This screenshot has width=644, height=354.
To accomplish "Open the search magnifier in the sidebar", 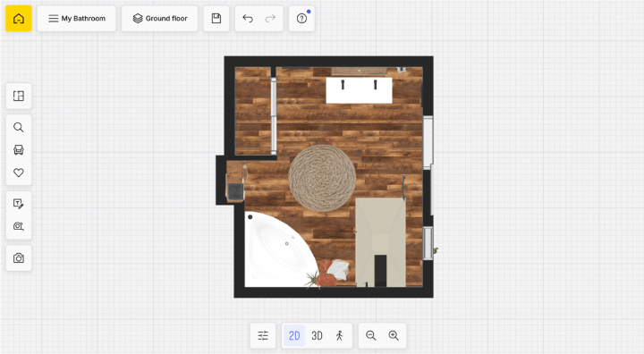I will (x=19, y=127).
